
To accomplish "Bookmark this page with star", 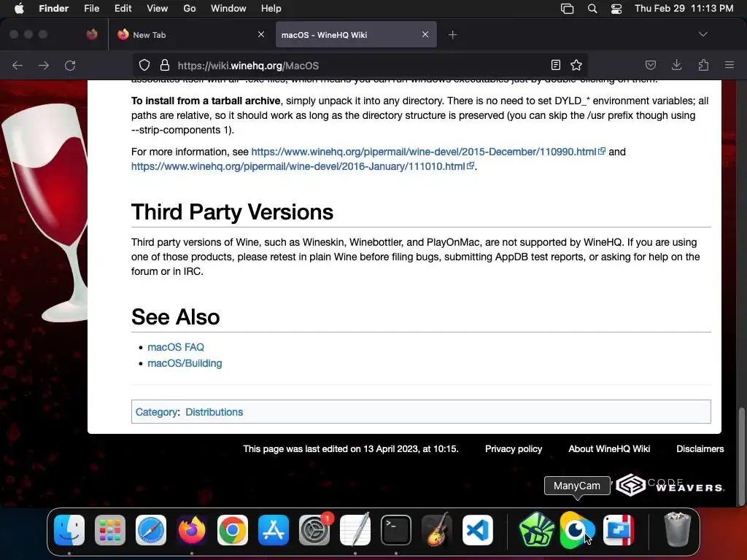I will 576,65.
